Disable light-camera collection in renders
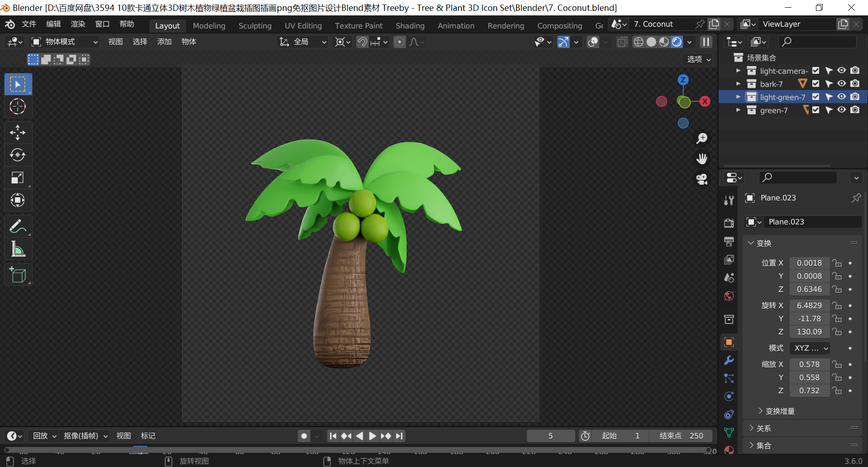Screen dimensions: 868x467 pos(855,71)
